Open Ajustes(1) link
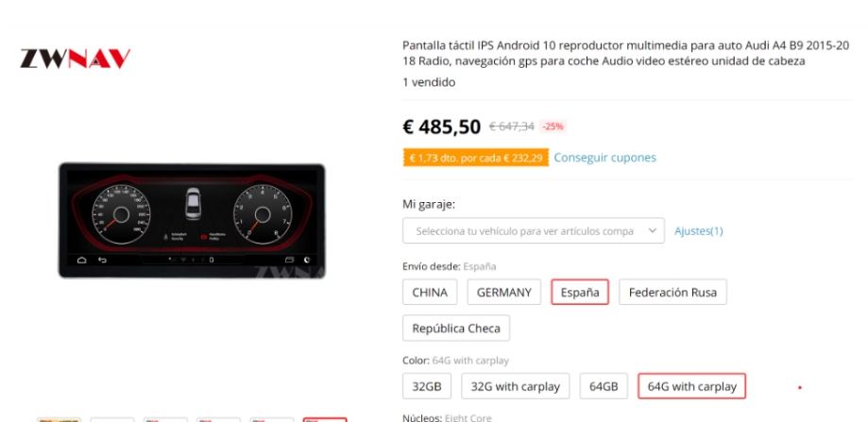The height and width of the screenshot is (422, 868). click(x=699, y=230)
